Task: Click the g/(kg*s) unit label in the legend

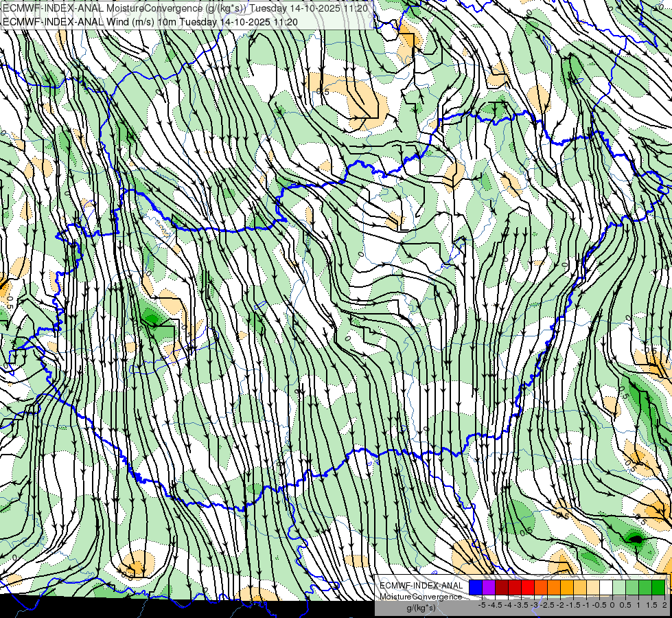Action: tap(421, 608)
